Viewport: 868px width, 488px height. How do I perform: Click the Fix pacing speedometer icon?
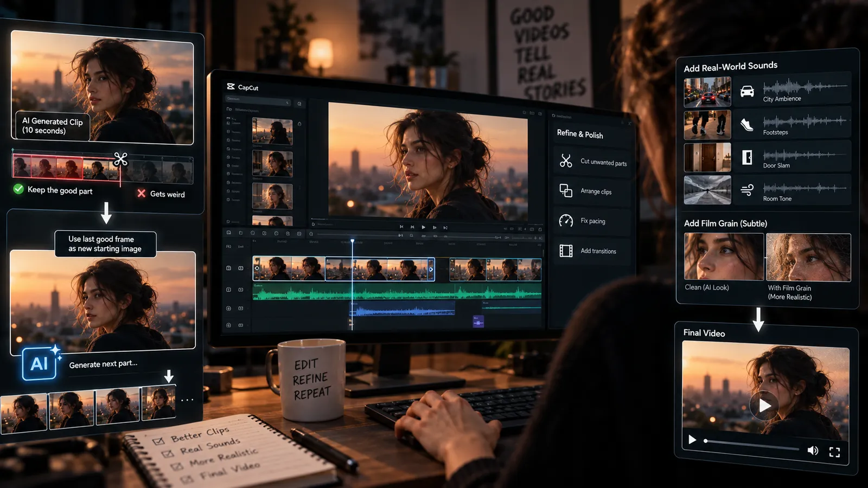point(566,220)
